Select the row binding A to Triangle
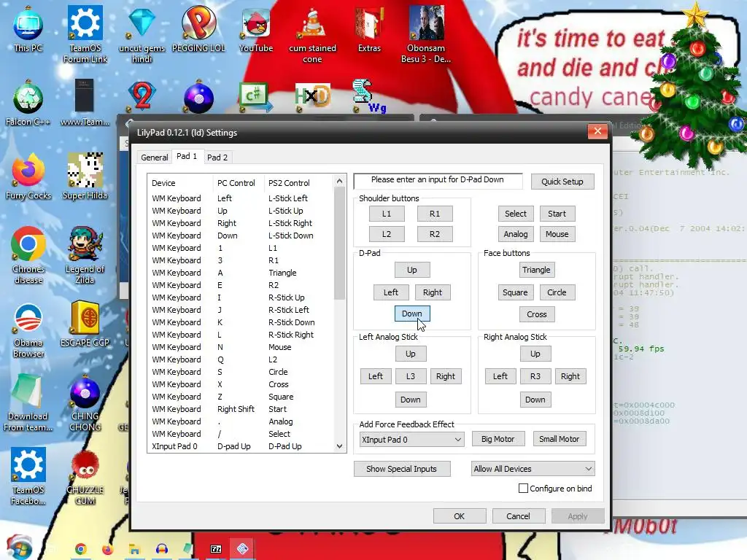Screen dimensions: 747x560 pyautogui.click(x=241, y=273)
